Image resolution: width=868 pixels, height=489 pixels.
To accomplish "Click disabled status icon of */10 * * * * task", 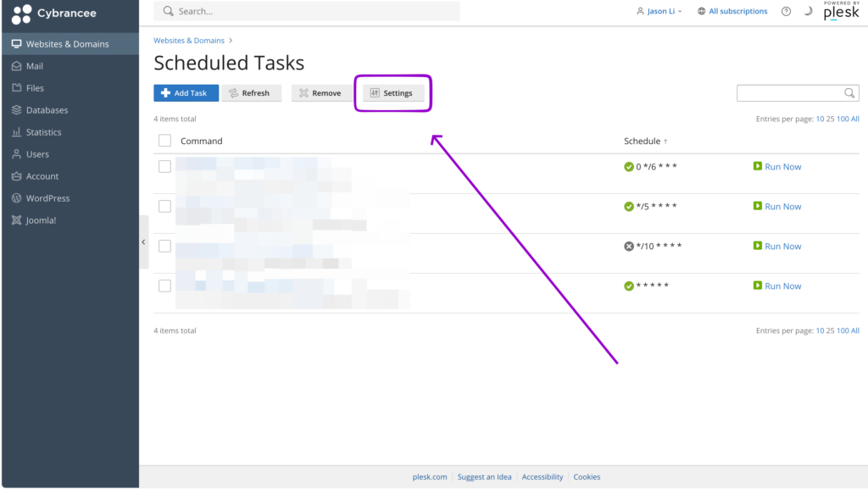I will coord(629,246).
